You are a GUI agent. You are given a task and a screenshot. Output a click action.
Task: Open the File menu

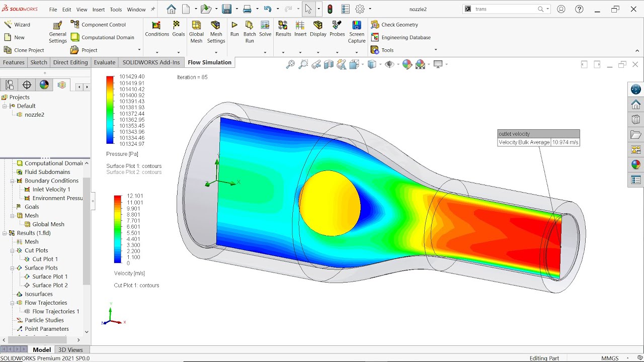(x=53, y=10)
